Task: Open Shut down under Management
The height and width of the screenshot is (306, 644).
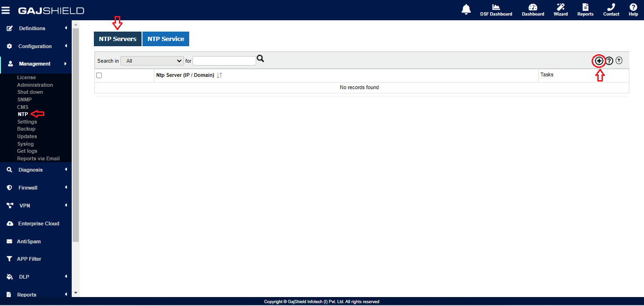Action: coord(30,92)
